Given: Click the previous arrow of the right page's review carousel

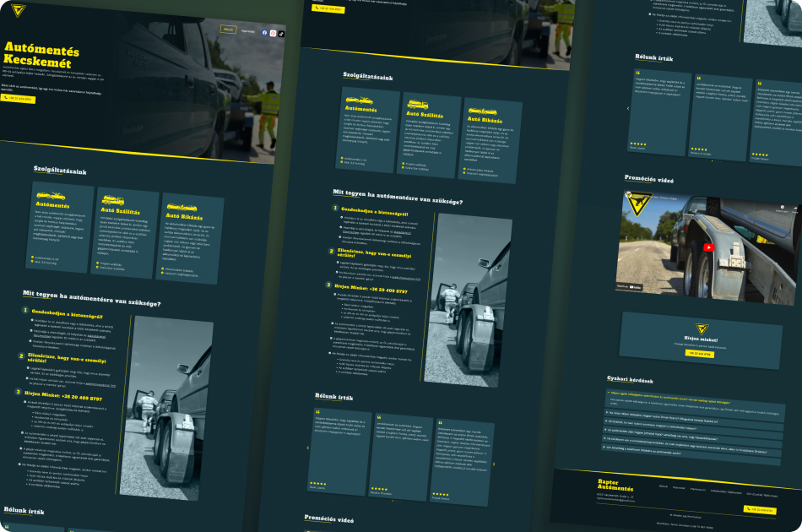Looking at the screenshot, I should pos(627,108).
